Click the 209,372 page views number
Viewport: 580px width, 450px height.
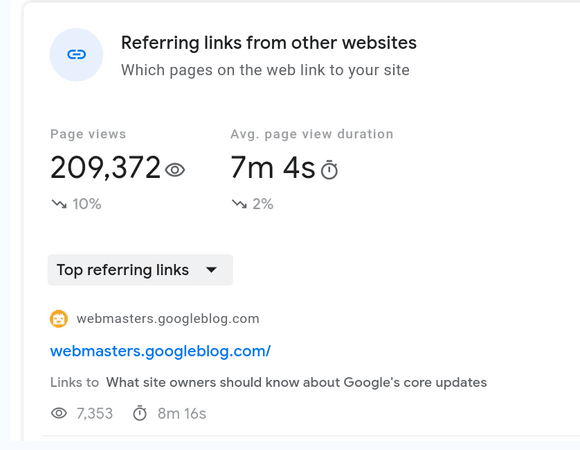click(105, 168)
